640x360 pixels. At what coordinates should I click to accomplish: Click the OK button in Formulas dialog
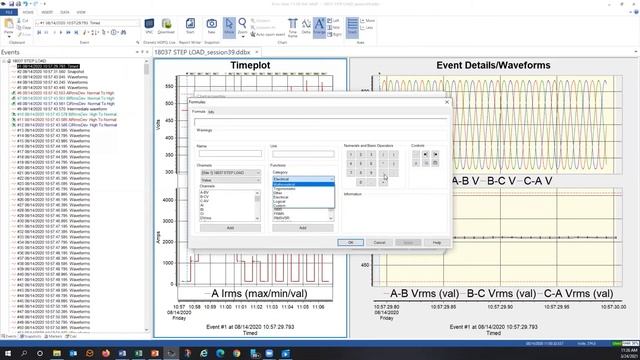tap(350, 242)
